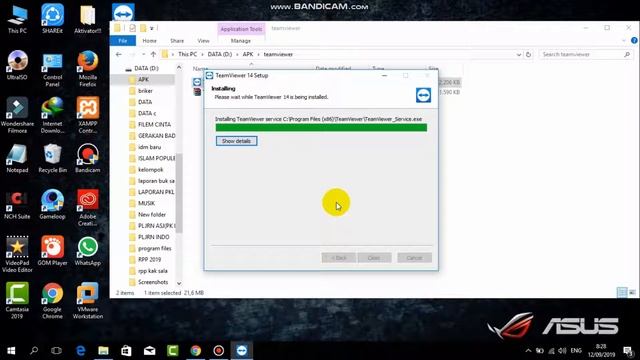This screenshot has width=640, height=360.
Task: Switch to large icons view in status bar
Action: (632, 292)
